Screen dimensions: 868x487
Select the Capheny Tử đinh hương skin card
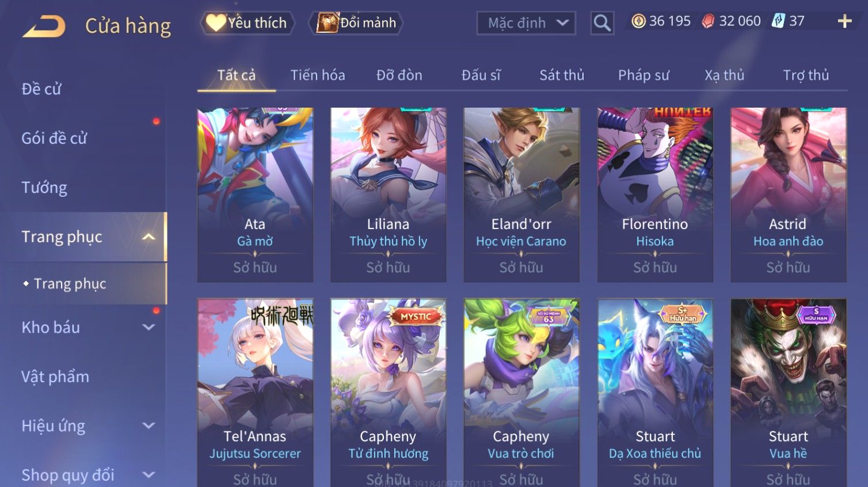[x=389, y=393]
